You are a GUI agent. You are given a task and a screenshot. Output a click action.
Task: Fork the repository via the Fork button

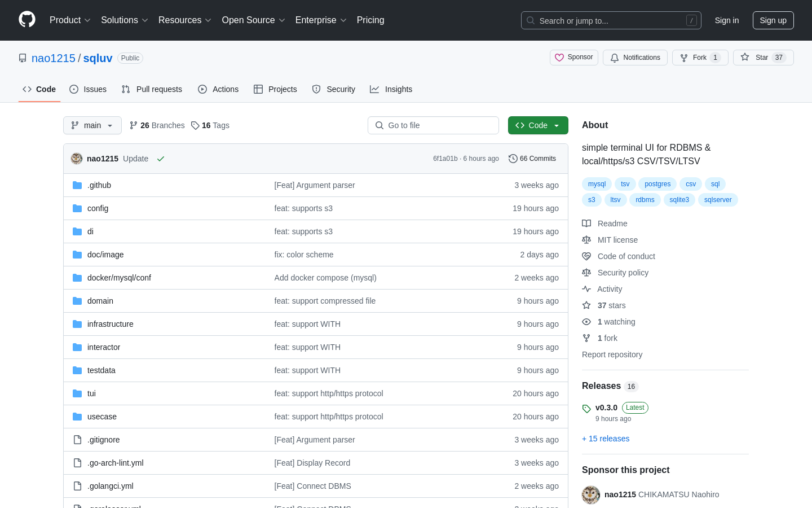click(700, 58)
